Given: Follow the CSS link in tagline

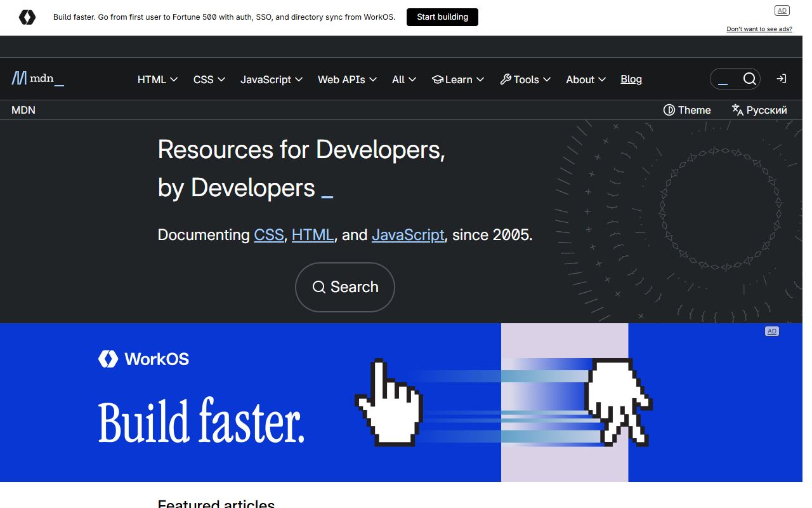Looking at the screenshot, I should pos(269,235).
